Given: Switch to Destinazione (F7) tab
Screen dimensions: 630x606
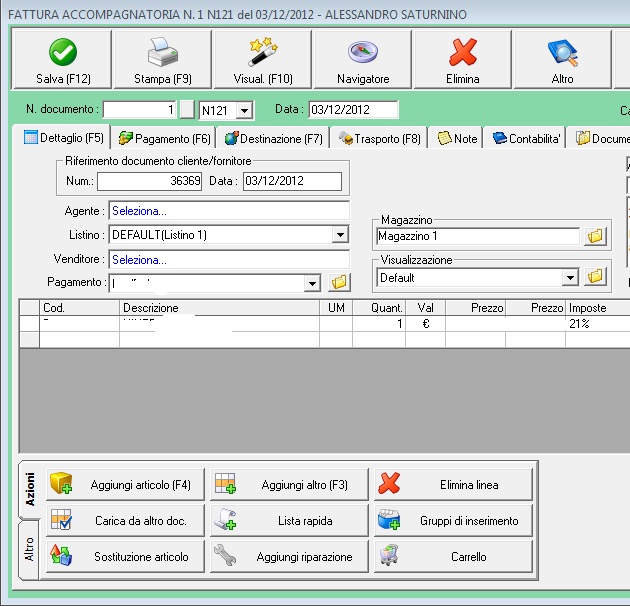Looking at the screenshot, I should click(x=273, y=139).
